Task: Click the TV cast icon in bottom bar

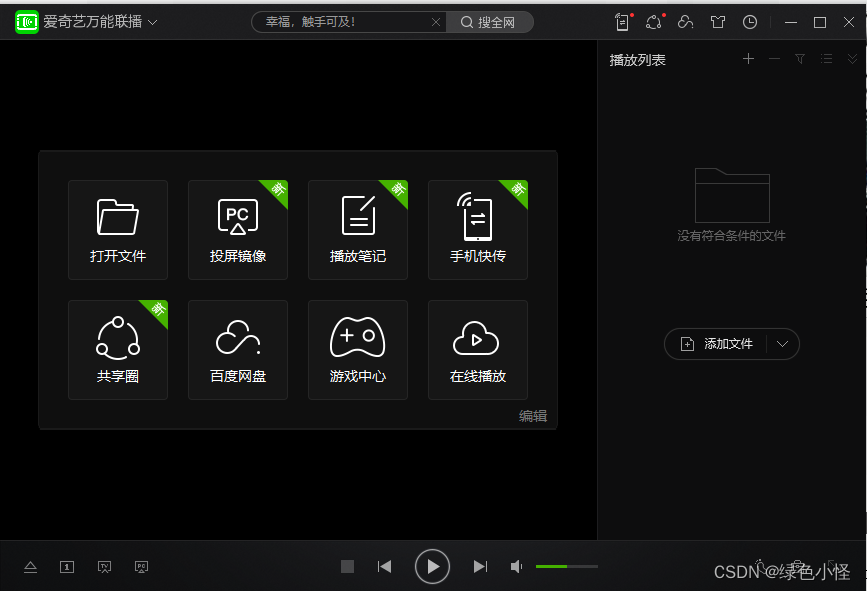Action: pos(104,567)
